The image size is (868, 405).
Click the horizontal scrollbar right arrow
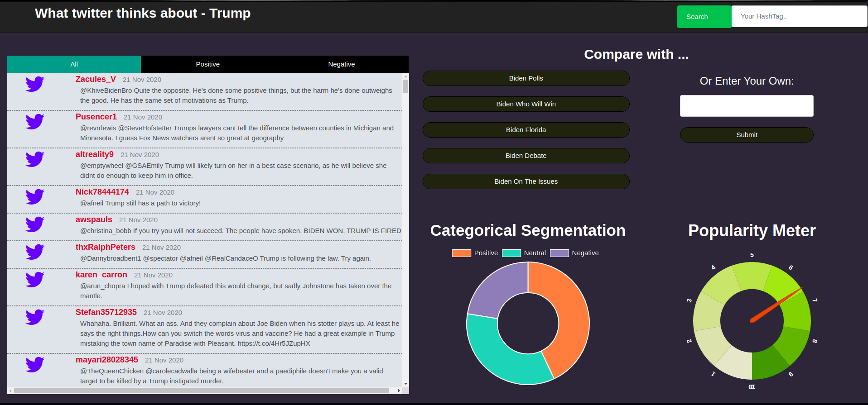399,391
